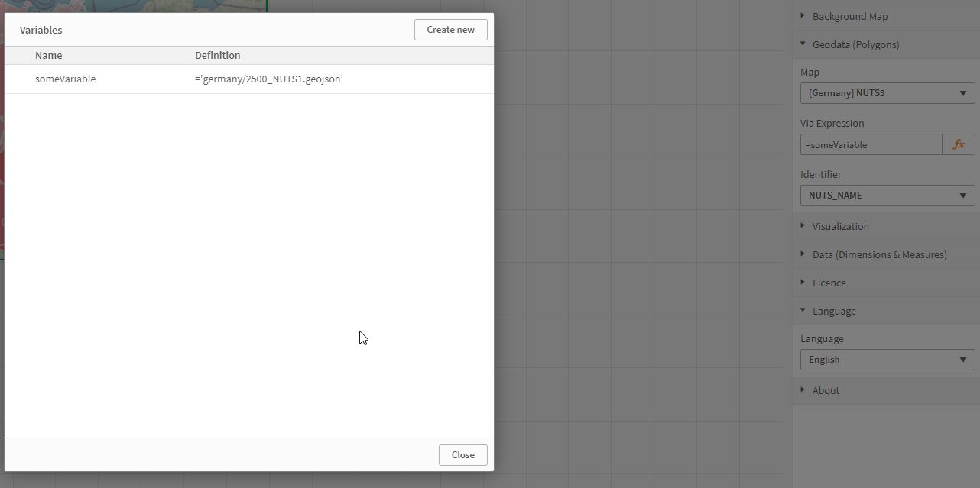Open the Identifier dropdown showing NUTS_NAME
980x488 pixels.
click(x=887, y=195)
